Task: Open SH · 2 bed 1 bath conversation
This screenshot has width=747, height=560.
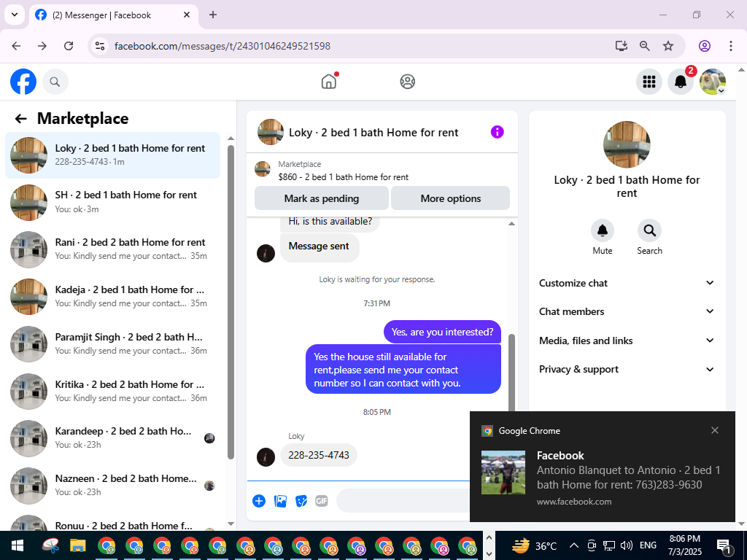Action: tap(113, 203)
